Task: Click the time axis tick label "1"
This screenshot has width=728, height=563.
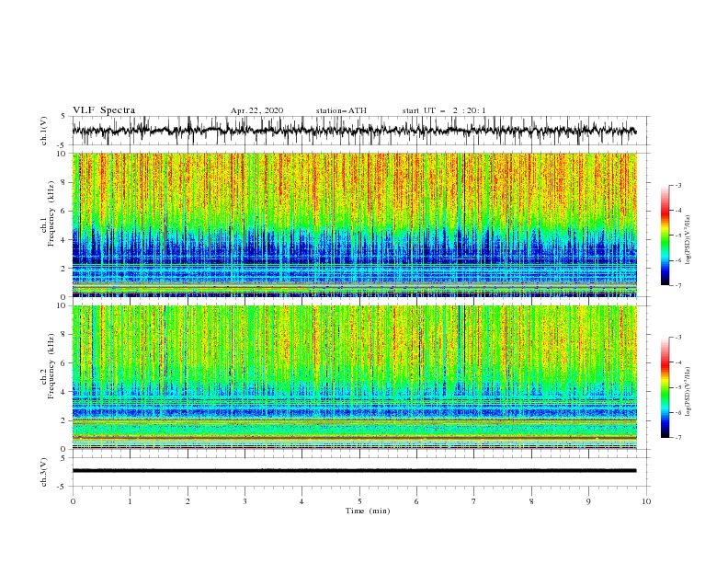Action: (x=130, y=501)
